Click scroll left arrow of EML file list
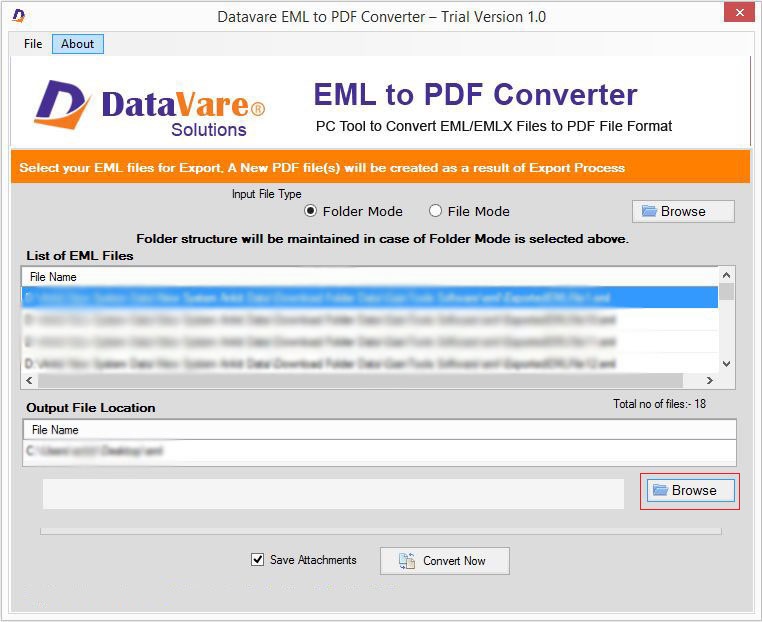Image resolution: width=762 pixels, height=622 pixels. [29, 380]
